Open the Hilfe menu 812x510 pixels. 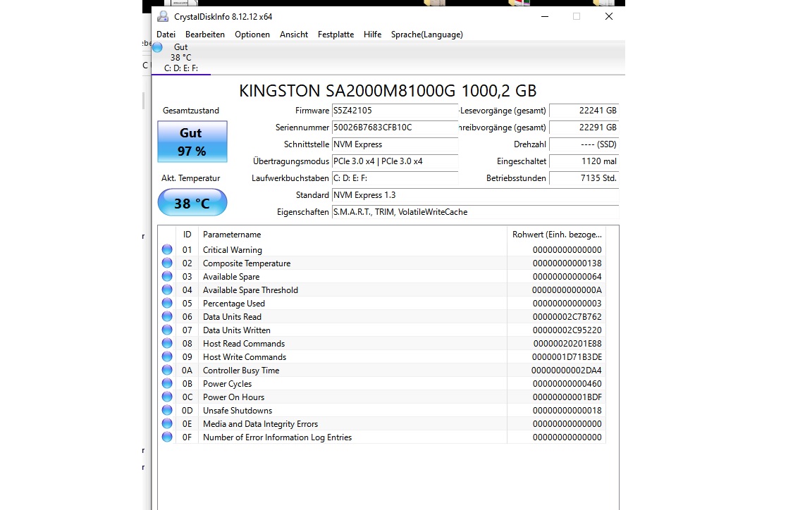(x=372, y=35)
